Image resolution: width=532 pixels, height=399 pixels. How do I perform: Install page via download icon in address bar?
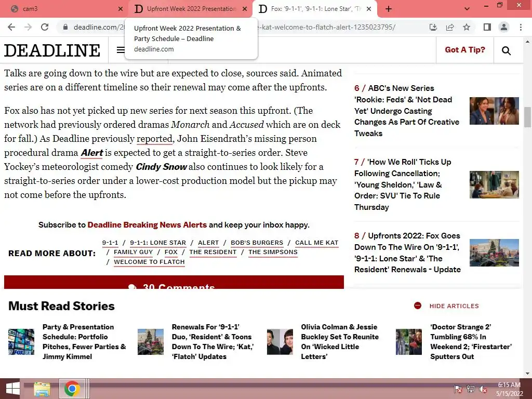(x=433, y=27)
